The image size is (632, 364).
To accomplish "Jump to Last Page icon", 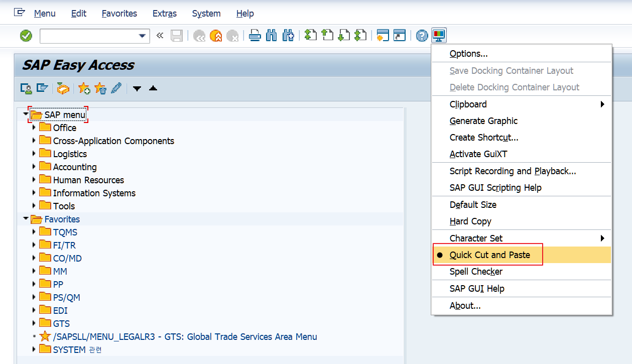I will coord(360,36).
